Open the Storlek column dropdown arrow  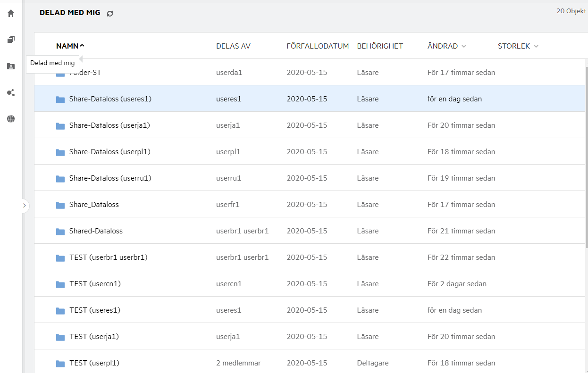pos(536,46)
